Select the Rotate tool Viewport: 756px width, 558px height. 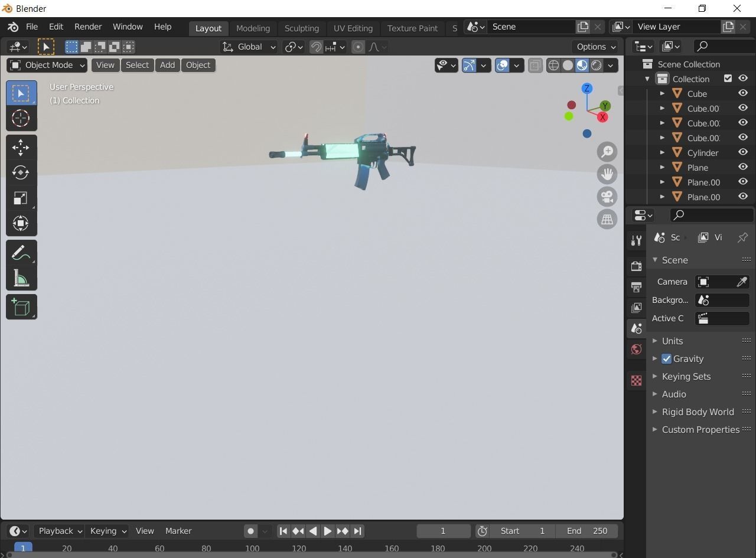pyautogui.click(x=21, y=172)
